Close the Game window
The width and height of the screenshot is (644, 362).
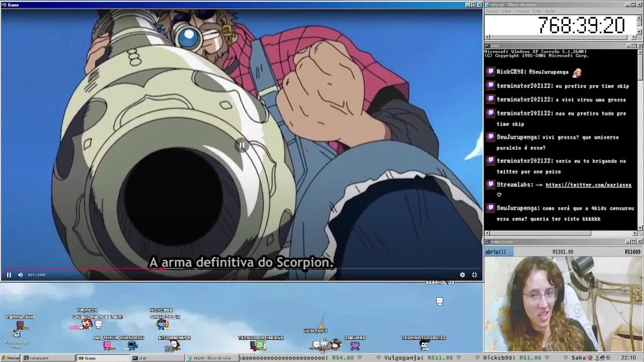pyautogui.click(x=479, y=5)
